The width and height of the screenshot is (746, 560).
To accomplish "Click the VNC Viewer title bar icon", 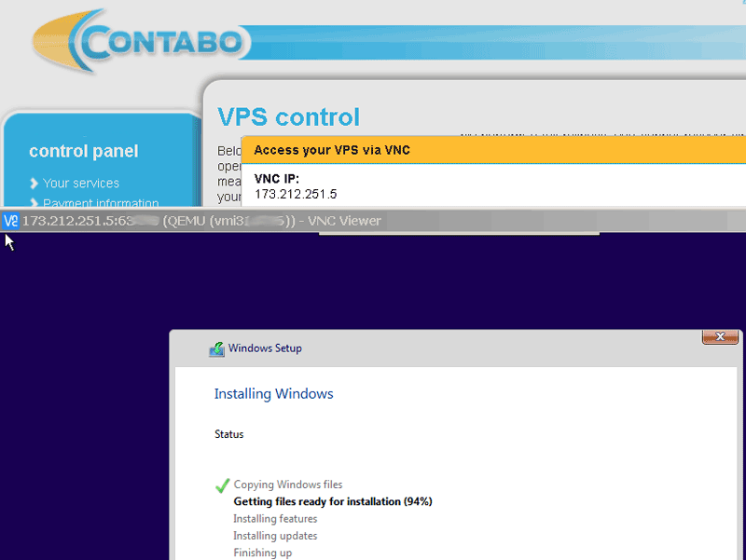I will pos(10,221).
